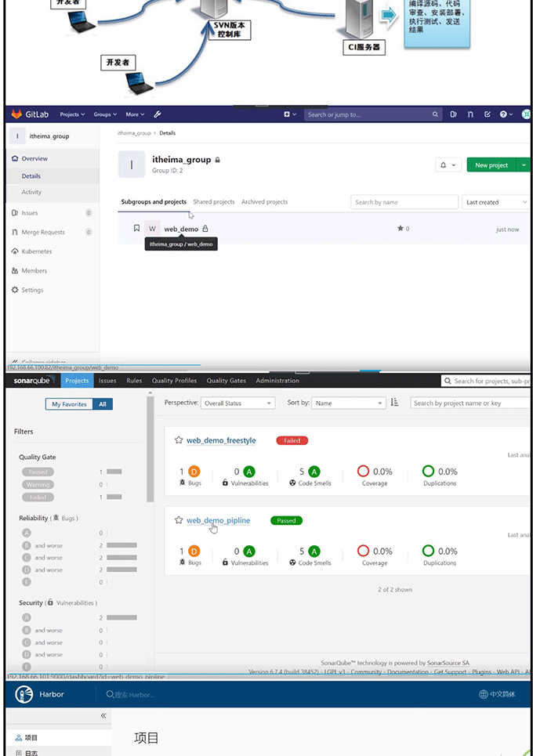This screenshot has width=533, height=756.
Task: Open the Sort by Name dropdown
Action: (349, 403)
